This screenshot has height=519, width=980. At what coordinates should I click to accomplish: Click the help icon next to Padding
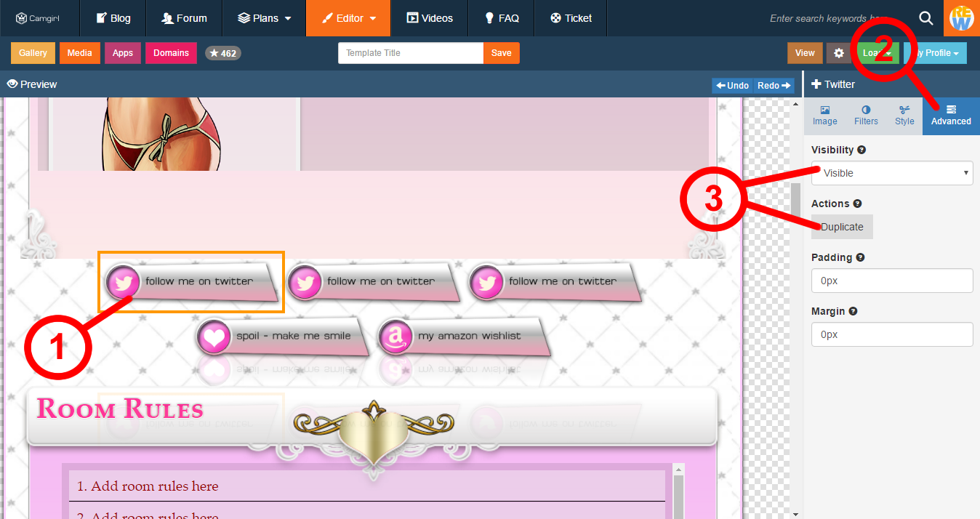pyautogui.click(x=860, y=257)
